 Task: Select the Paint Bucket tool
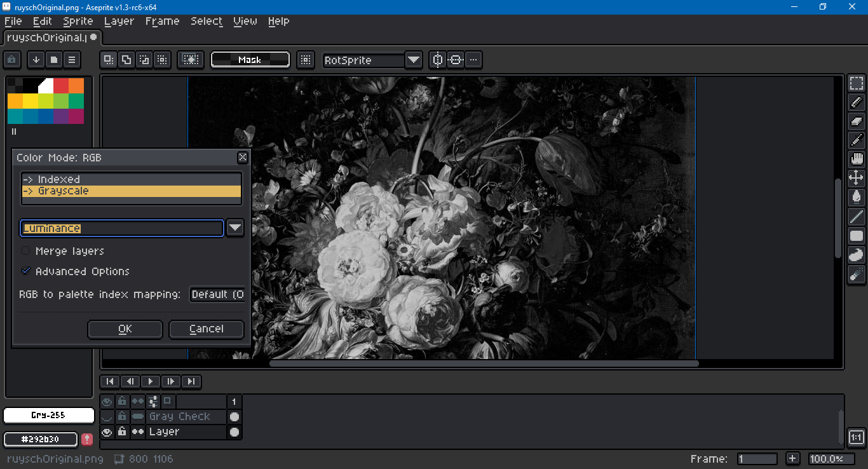click(857, 198)
